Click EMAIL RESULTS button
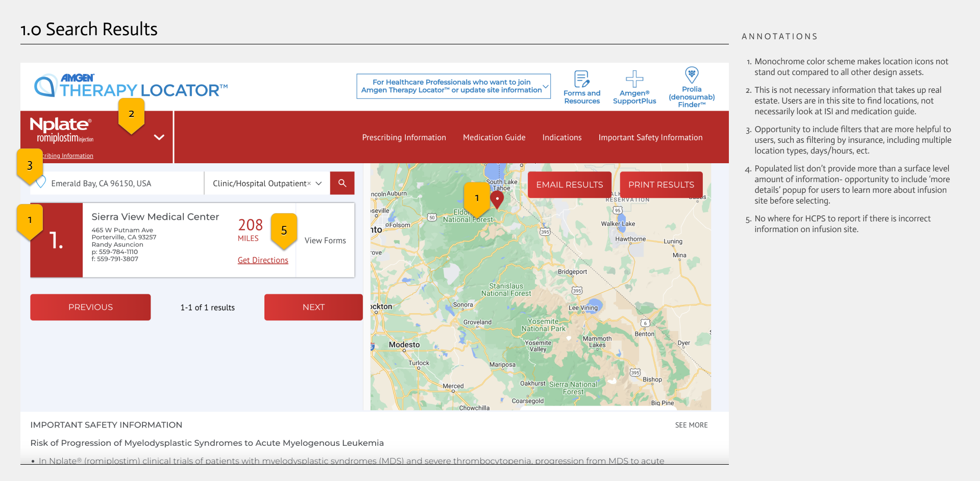This screenshot has width=980, height=481. 570,185
